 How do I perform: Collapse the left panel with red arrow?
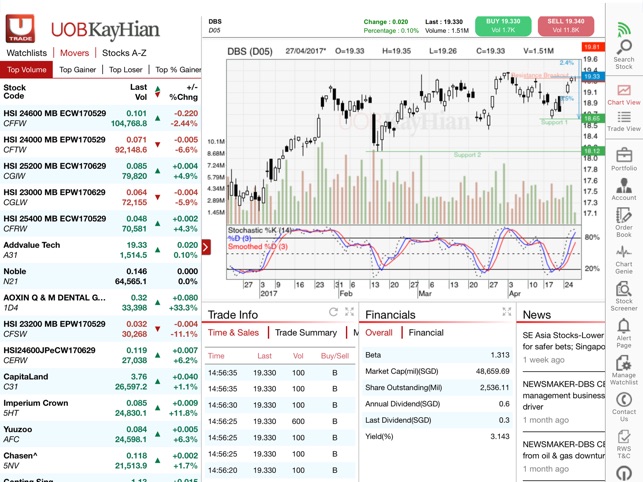(x=206, y=247)
